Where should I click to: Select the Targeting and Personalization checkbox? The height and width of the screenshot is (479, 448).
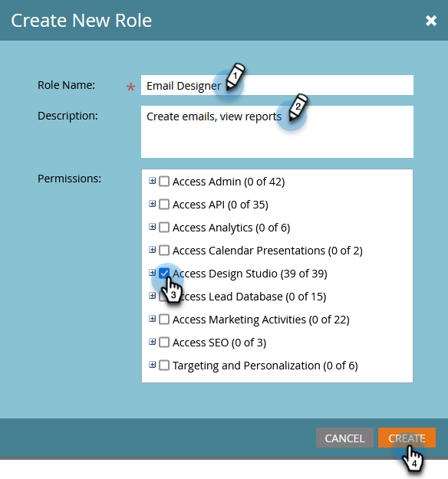(x=164, y=366)
